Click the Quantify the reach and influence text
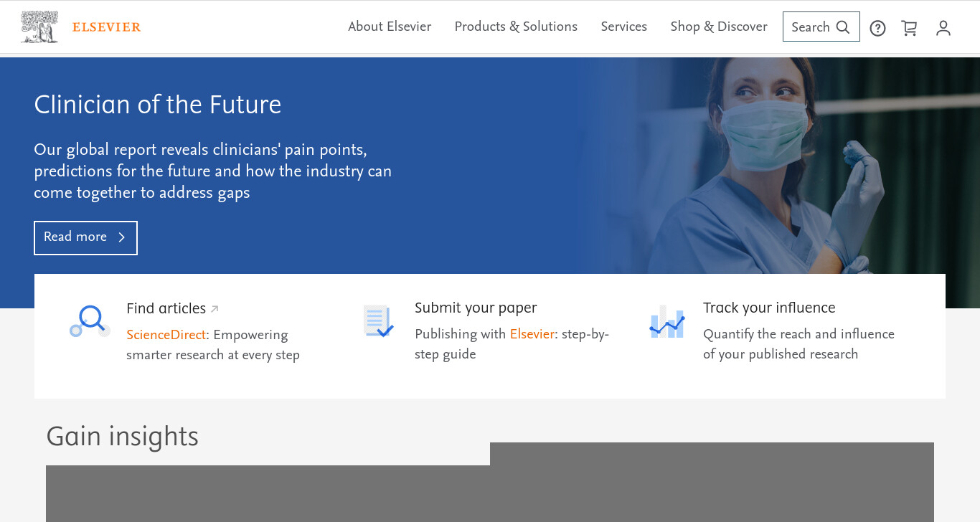Screen dimensions: 980x522 click(798, 344)
